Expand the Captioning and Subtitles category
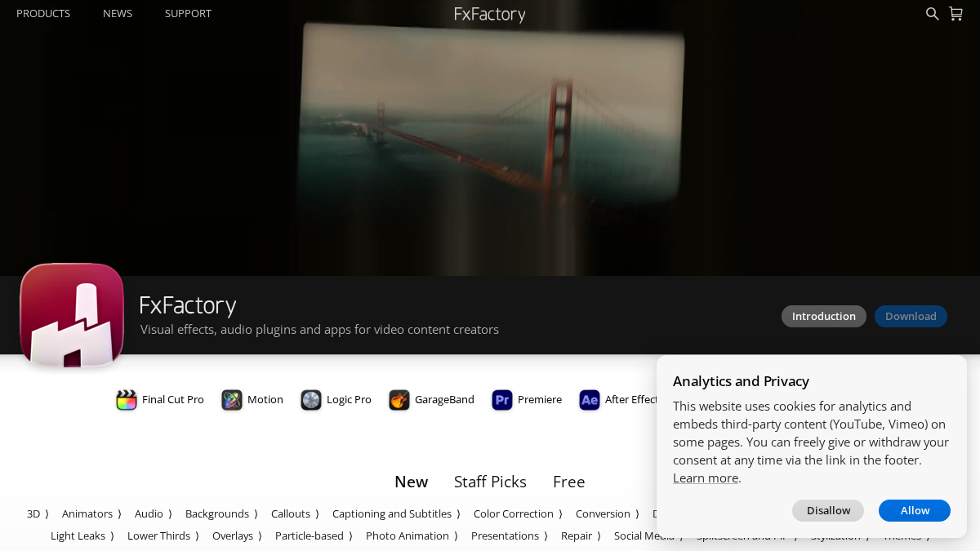Image resolution: width=980 pixels, height=551 pixels. (397, 513)
